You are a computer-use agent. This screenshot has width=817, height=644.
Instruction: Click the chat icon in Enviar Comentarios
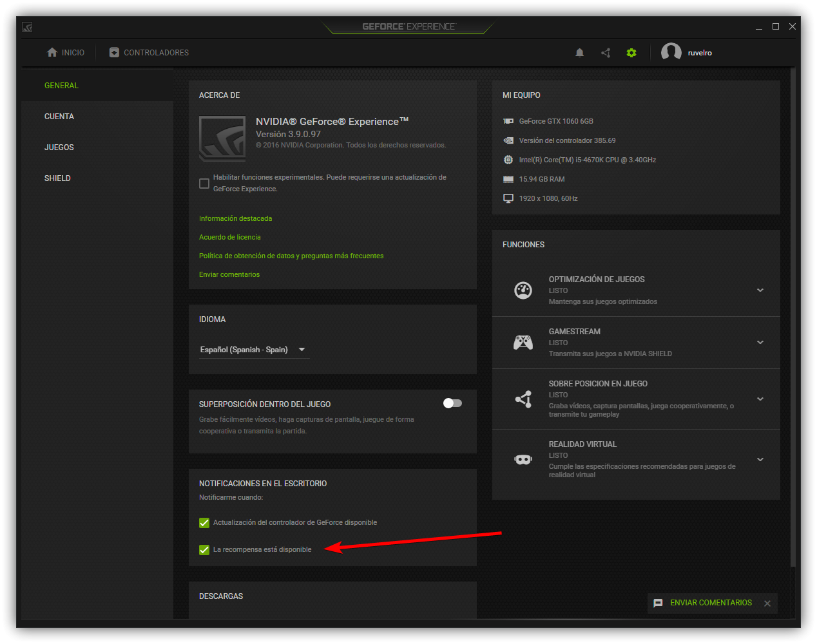click(x=658, y=603)
